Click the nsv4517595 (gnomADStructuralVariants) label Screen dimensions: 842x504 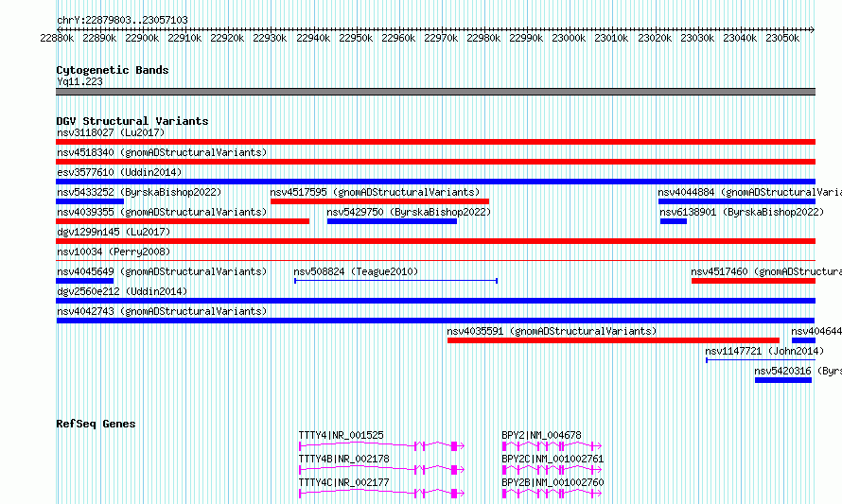(x=375, y=192)
